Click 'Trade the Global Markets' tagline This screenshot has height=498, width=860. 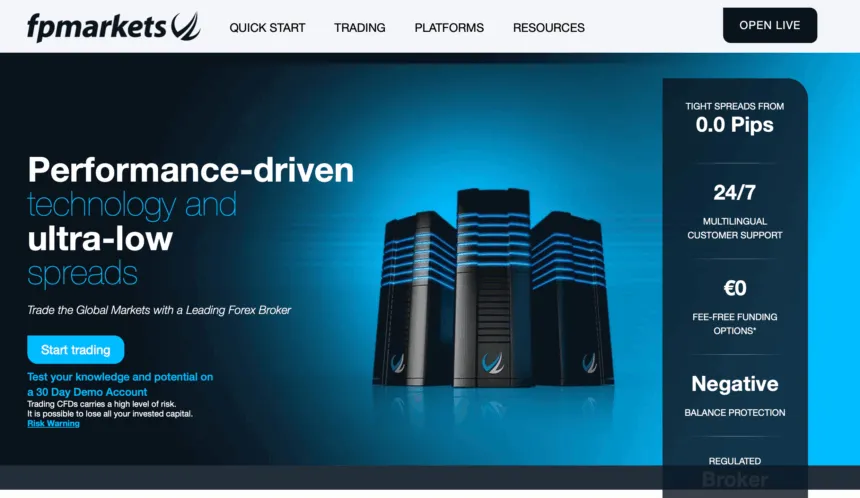pyautogui.click(x=159, y=310)
